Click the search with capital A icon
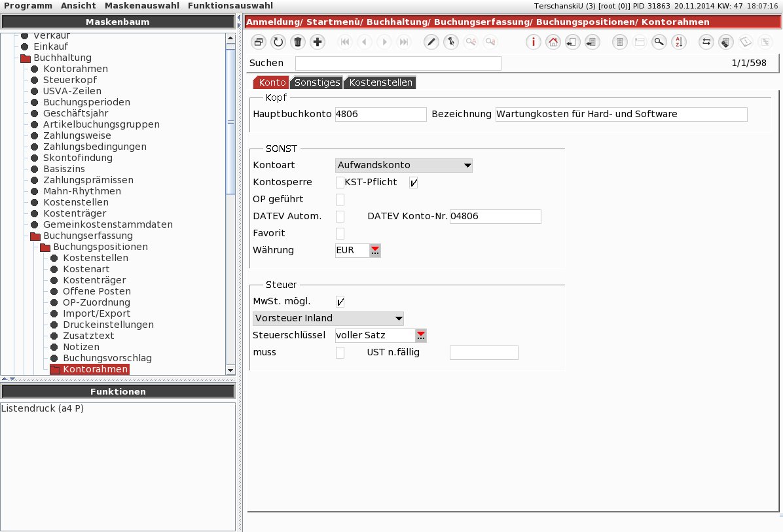The height and width of the screenshot is (532, 783). click(x=471, y=42)
